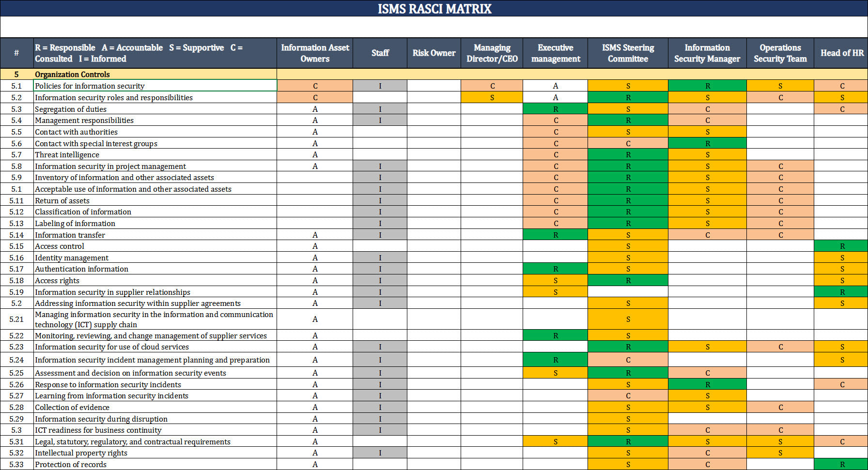Screen dimensions: 868x470
Task: Click the ISMS RASCI MATRIX title cell
Action: point(434,9)
